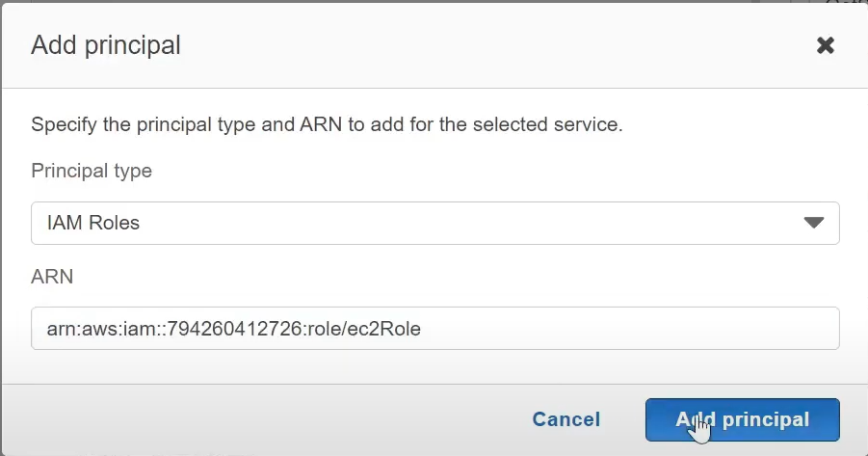Select the IAM Roles text in Principal type
Image resolution: width=868 pixels, height=456 pixels.
(x=93, y=223)
